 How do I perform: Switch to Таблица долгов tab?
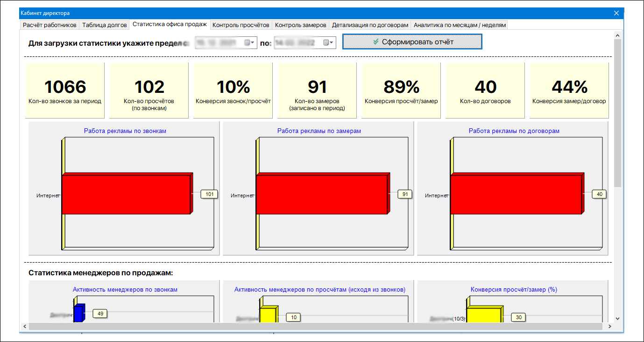[104, 25]
